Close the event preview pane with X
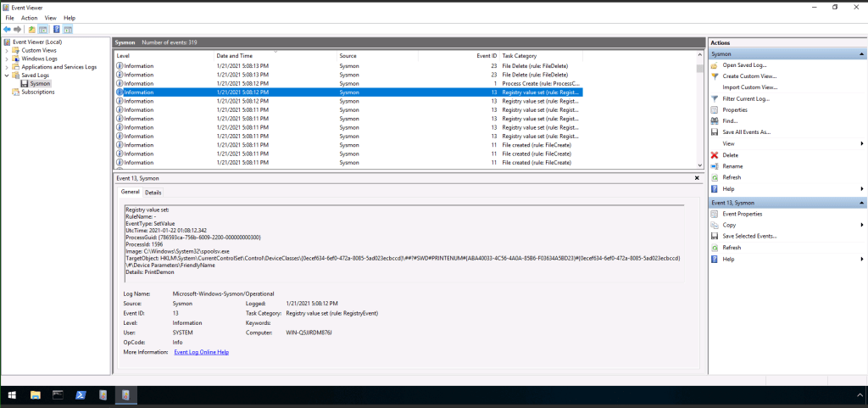Viewport: 868px width, 408px height. coord(697,178)
